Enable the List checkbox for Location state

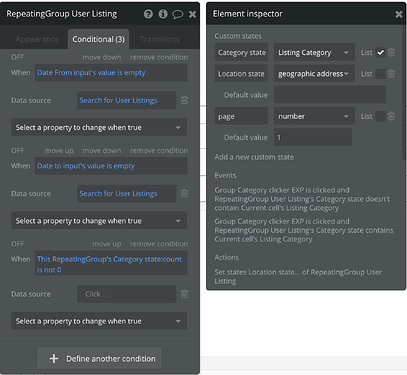point(380,74)
